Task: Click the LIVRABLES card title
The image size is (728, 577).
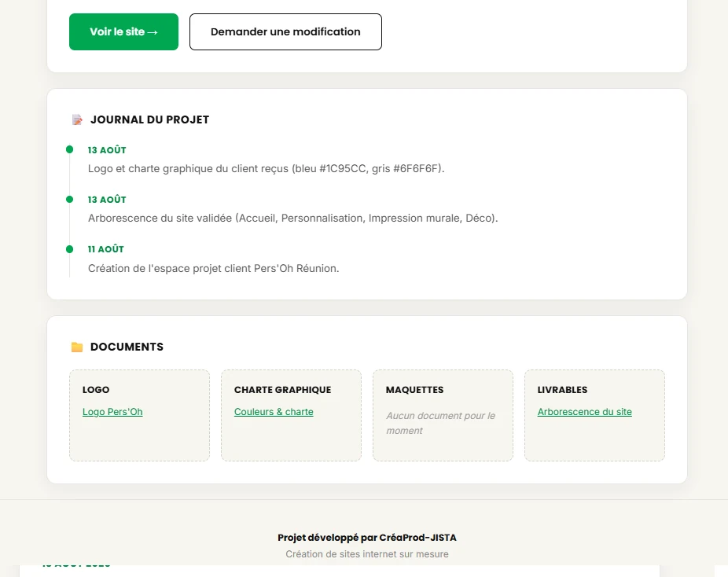Action: [562, 390]
